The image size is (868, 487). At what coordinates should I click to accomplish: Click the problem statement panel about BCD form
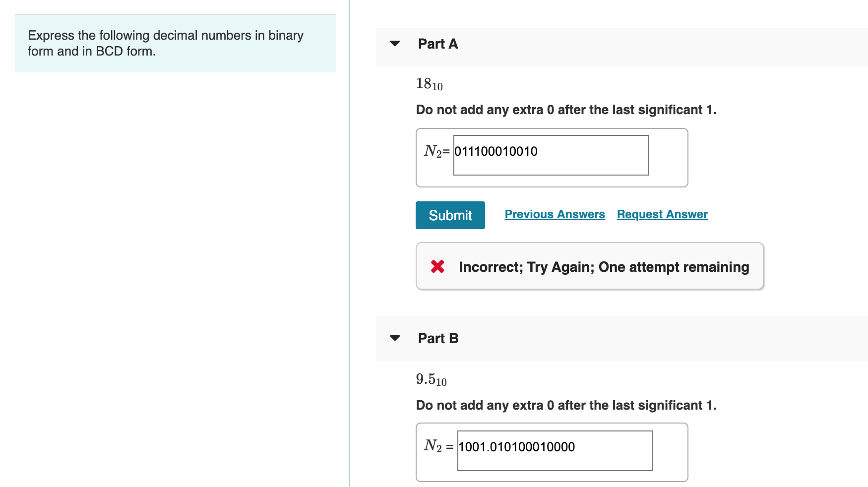pos(176,44)
